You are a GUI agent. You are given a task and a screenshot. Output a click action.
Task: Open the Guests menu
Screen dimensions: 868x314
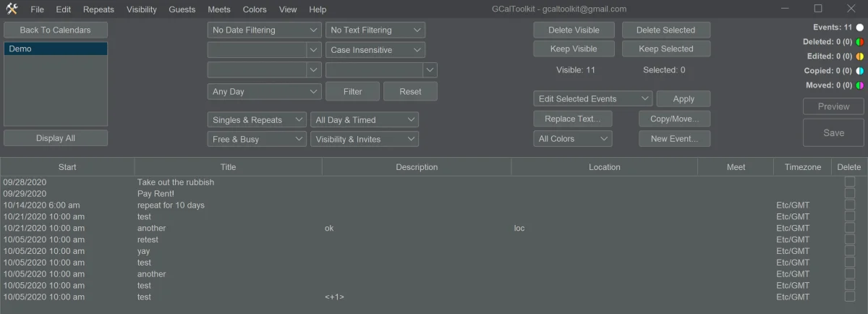[182, 9]
